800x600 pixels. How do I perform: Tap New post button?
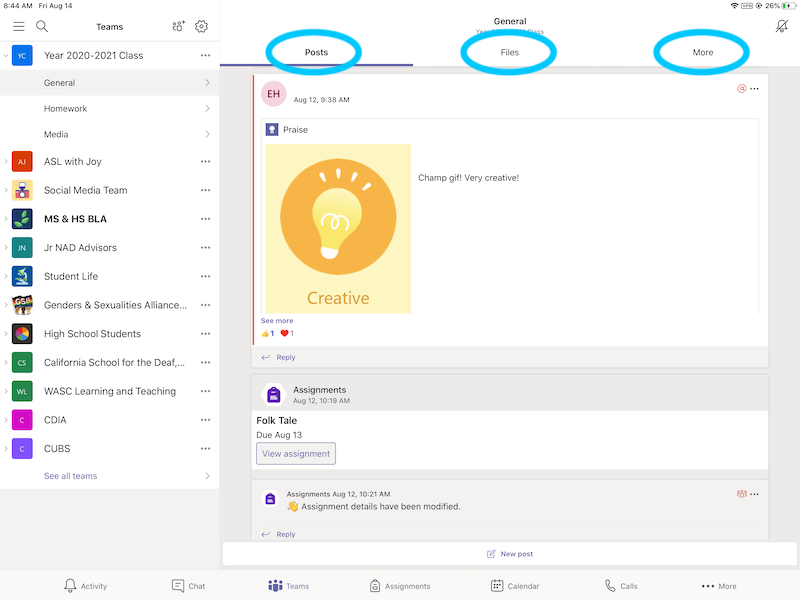pos(510,554)
